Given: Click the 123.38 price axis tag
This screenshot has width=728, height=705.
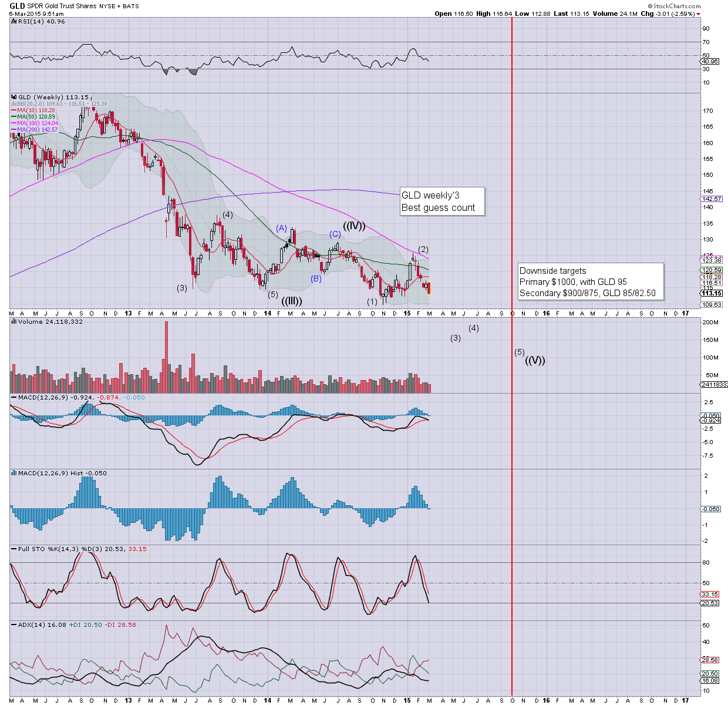Looking at the screenshot, I should click(712, 260).
